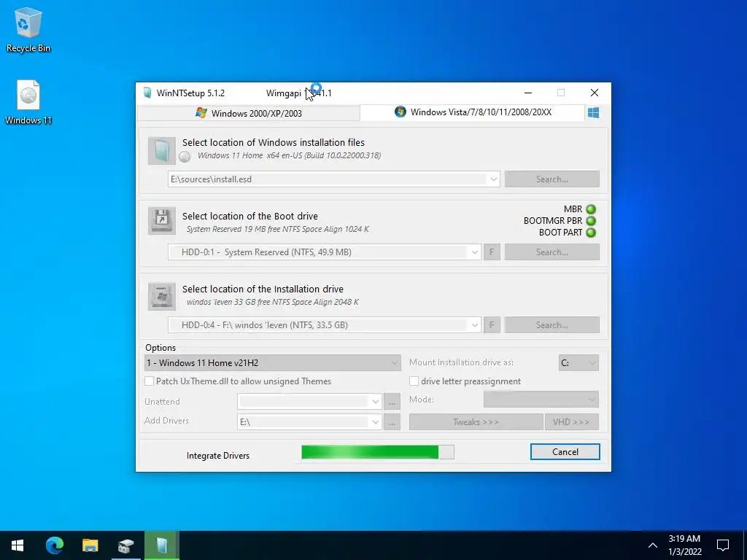747x560 pixels.
Task: Launch Microsoft Edge from the taskbar
Action: pos(54,545)
